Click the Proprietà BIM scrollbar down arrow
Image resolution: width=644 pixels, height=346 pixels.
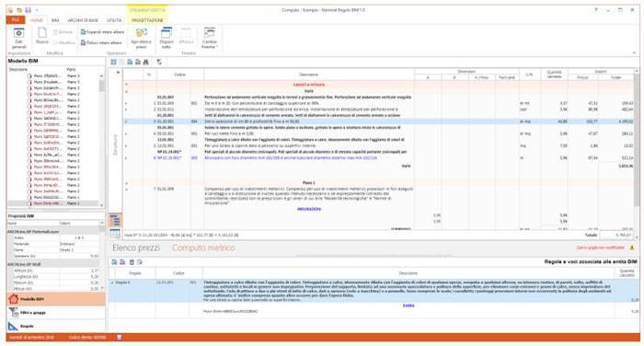pos(102,289)
